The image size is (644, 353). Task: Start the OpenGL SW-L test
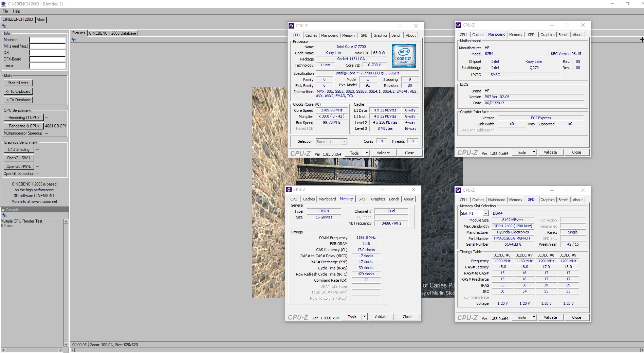(19, 158)
